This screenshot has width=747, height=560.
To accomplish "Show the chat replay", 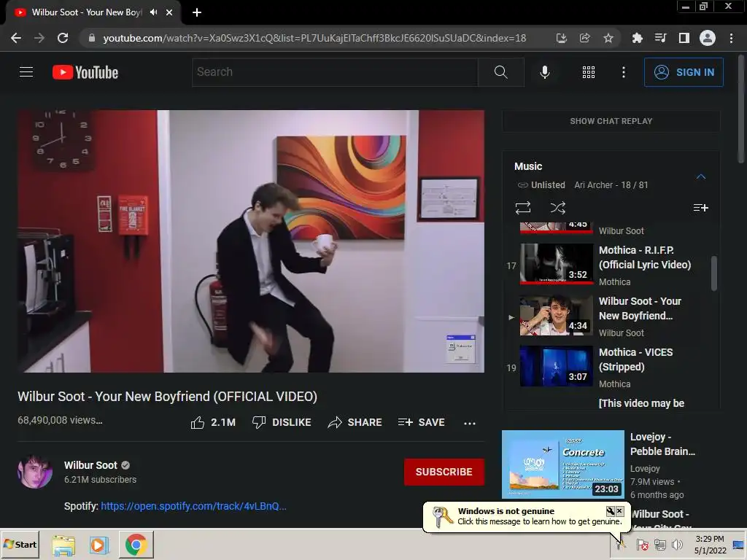I will tap(611, 121).
